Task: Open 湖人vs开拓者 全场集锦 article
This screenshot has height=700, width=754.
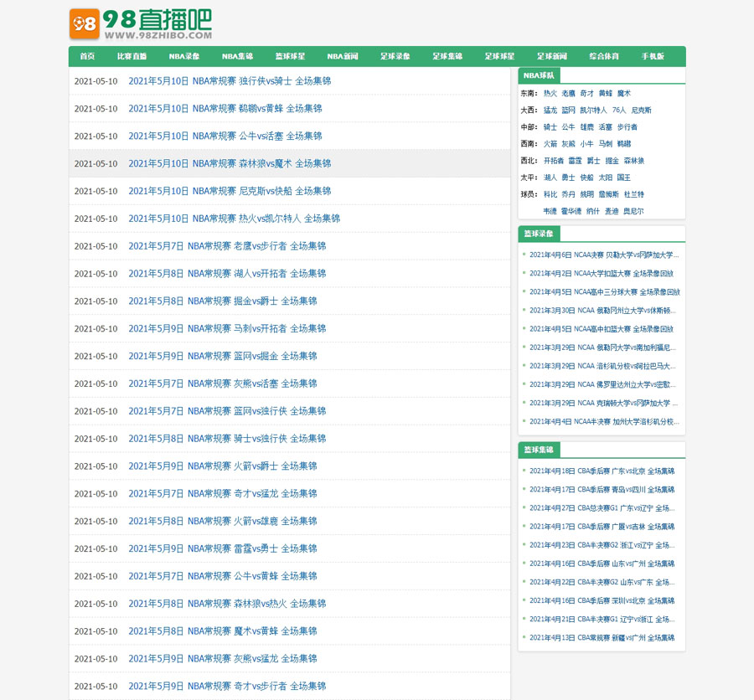Action: 226,274
